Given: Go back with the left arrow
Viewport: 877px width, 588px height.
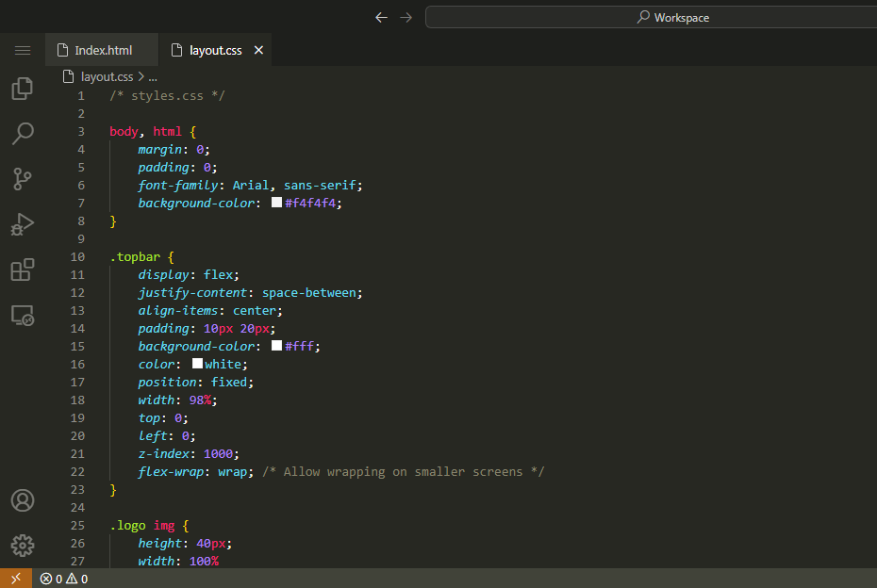Looking at the screenshot, I should click(382, 17).
